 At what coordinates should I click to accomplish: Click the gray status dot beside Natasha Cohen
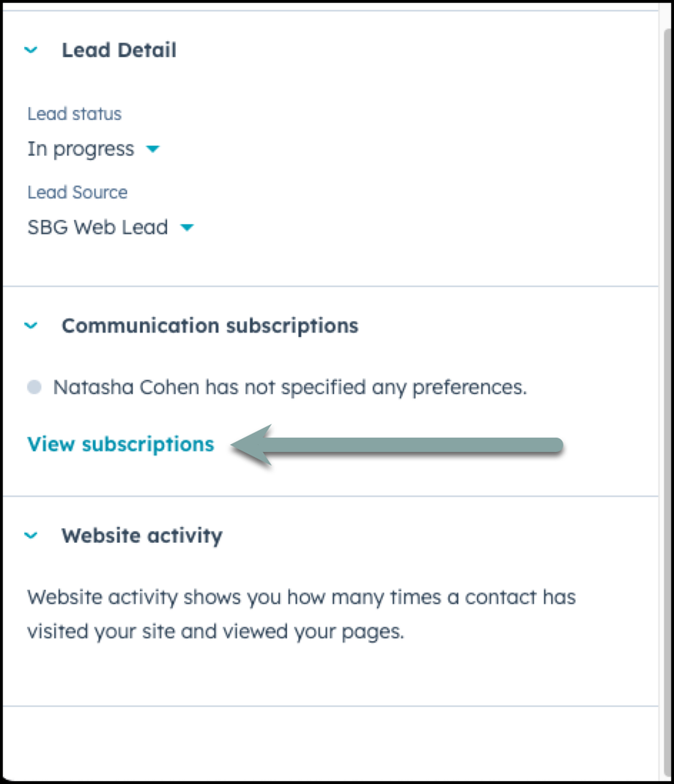coord(34,388)
